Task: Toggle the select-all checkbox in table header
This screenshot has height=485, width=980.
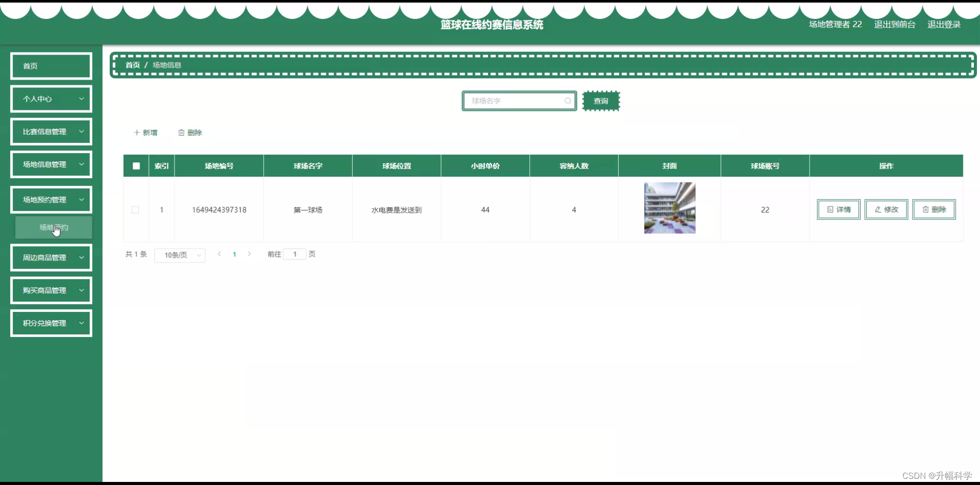Action: point(136,166)
